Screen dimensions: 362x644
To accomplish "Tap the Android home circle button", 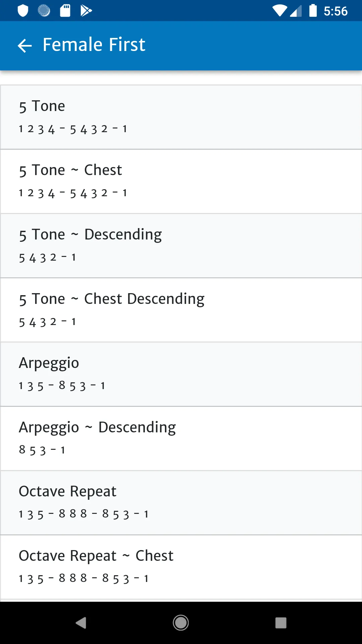I will tap(181, 623).
